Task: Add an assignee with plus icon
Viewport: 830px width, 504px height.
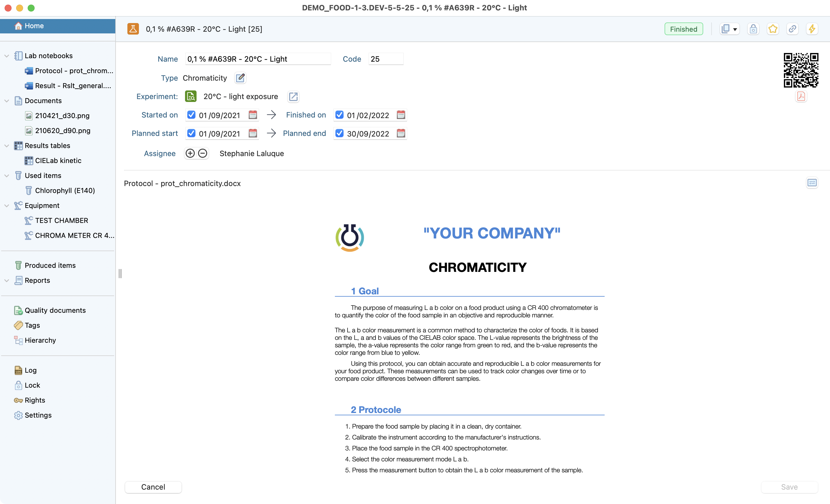Action: pos(190,154)
